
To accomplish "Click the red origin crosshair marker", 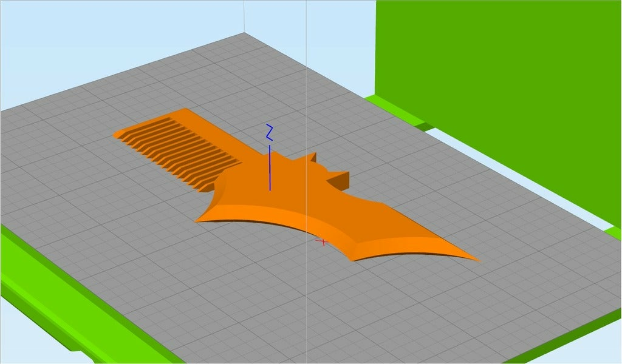I will pyautogui.click(x=323, y=241).
